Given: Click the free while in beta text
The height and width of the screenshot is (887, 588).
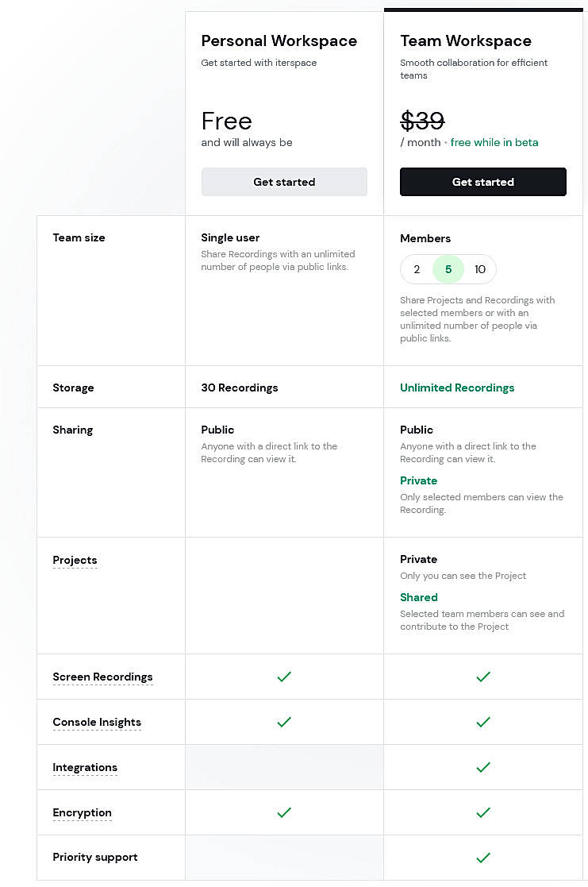Looking at the screenshot, I should point(494,142).
